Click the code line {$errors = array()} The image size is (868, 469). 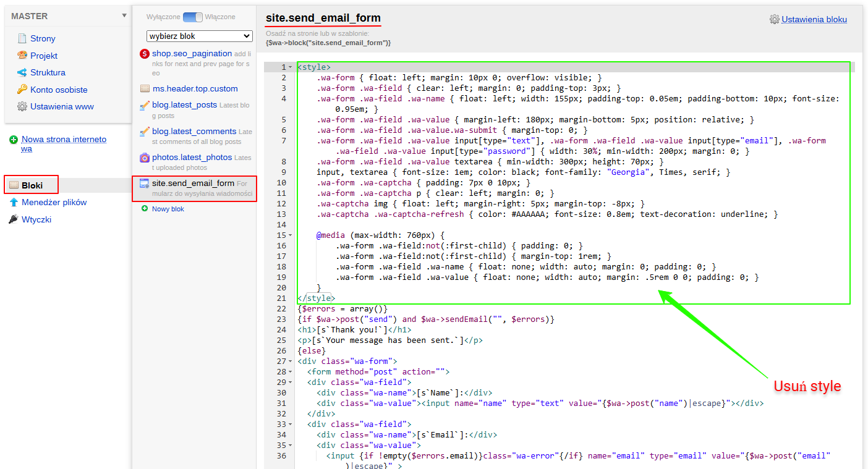(343, 309)
